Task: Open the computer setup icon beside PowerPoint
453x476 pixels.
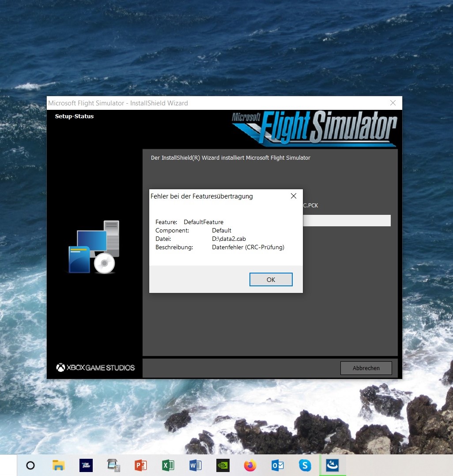Action: click(x=113, y=465)
